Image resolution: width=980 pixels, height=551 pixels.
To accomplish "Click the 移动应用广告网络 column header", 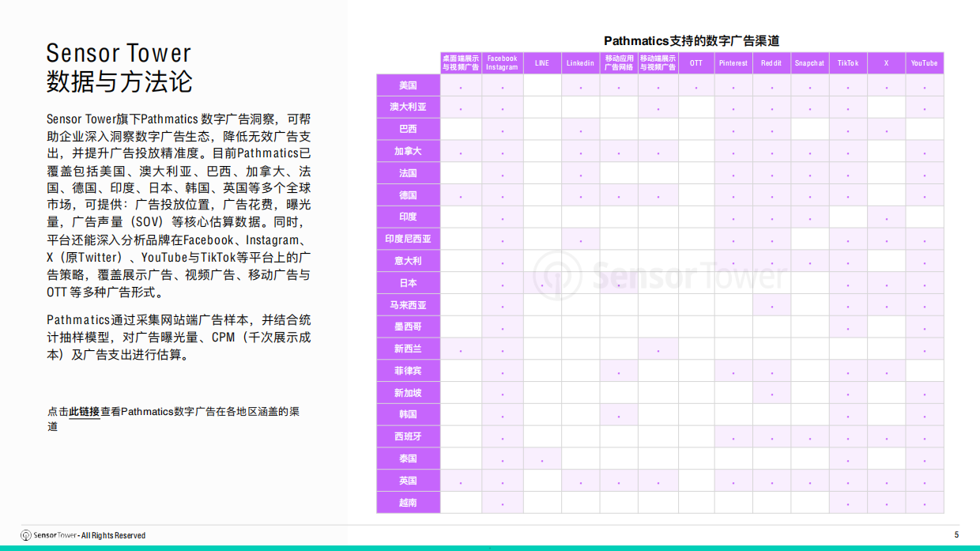I will coord(619,63).
